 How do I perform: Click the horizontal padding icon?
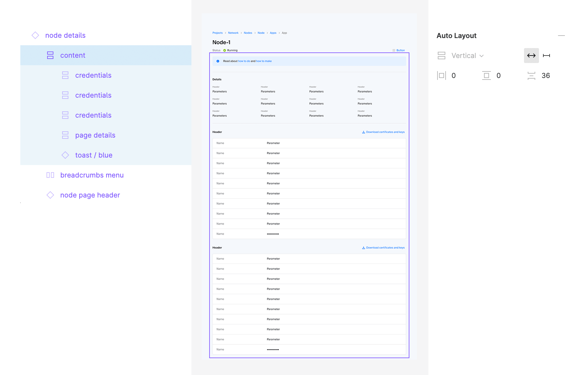point(442,75)
